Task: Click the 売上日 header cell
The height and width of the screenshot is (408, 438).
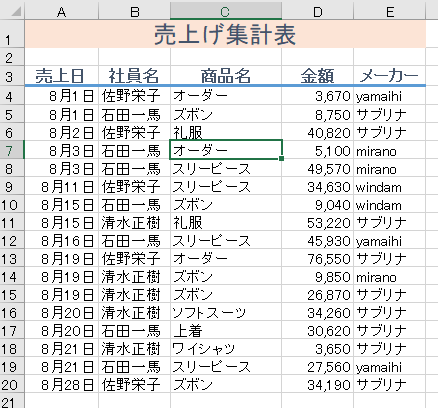Action: 61,75
